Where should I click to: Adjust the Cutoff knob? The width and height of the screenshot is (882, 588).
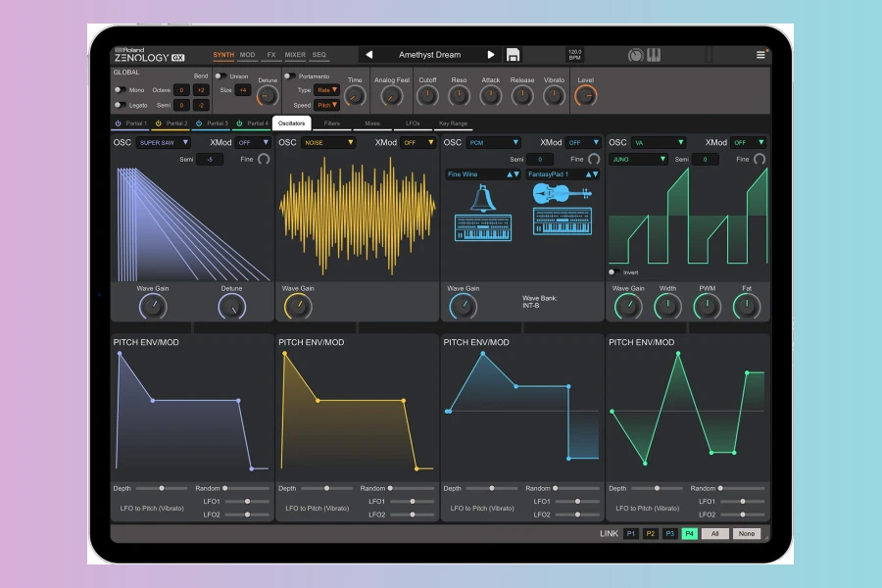(x=427, y=96)
